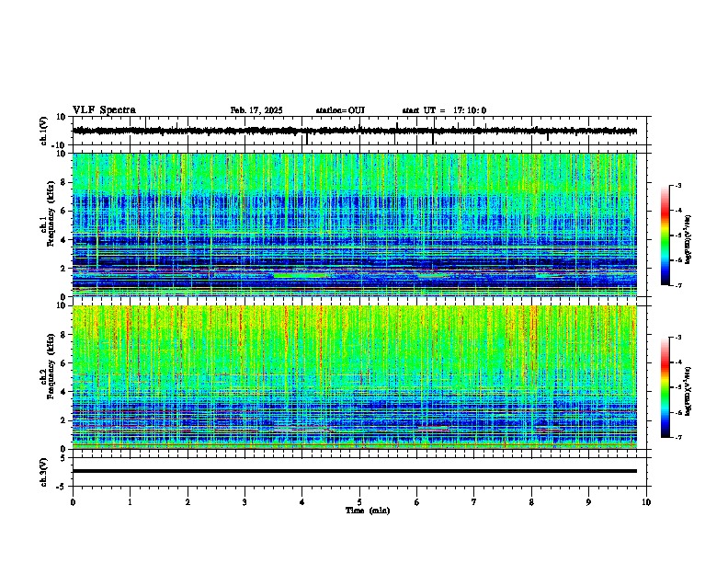
Task: Click the ch.2 spectrogram color bar
Action: 665,387
